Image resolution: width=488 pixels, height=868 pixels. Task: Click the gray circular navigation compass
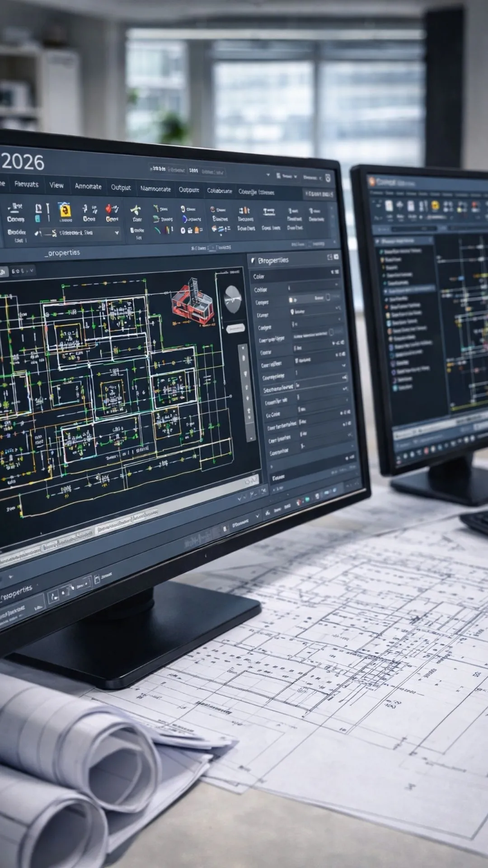coord(233,299)
